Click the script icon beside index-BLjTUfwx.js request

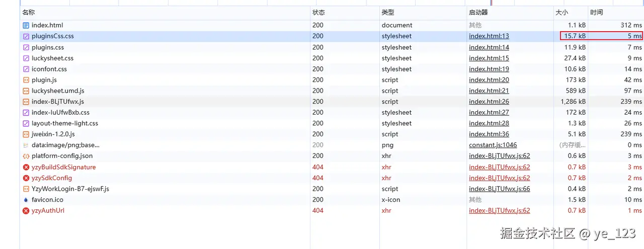[26, 102]
